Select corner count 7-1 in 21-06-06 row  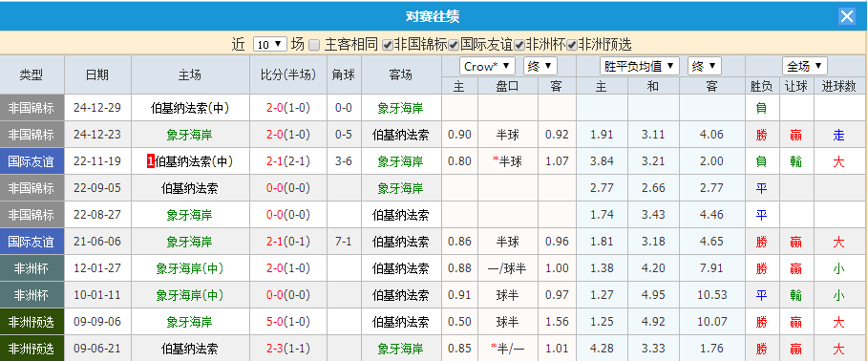pyautogui.click(x=344, y=242)
